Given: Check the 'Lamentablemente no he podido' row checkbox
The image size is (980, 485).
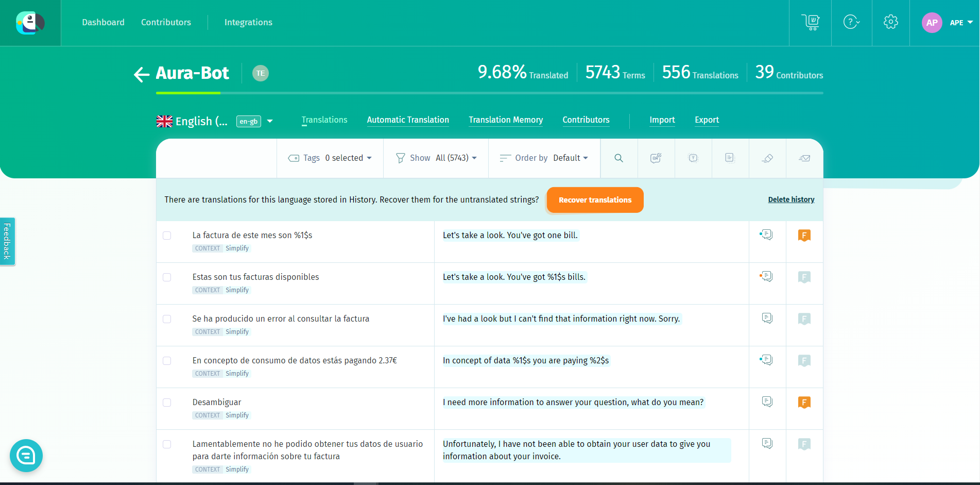Looking at the screenshot, I should pyautogui.click(x=167, y=444).
